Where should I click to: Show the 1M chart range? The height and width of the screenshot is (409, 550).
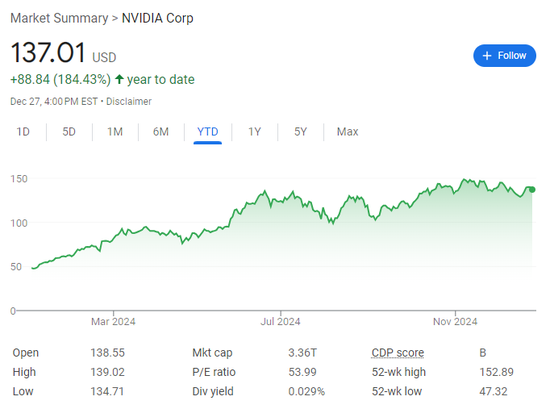[115, 132]
